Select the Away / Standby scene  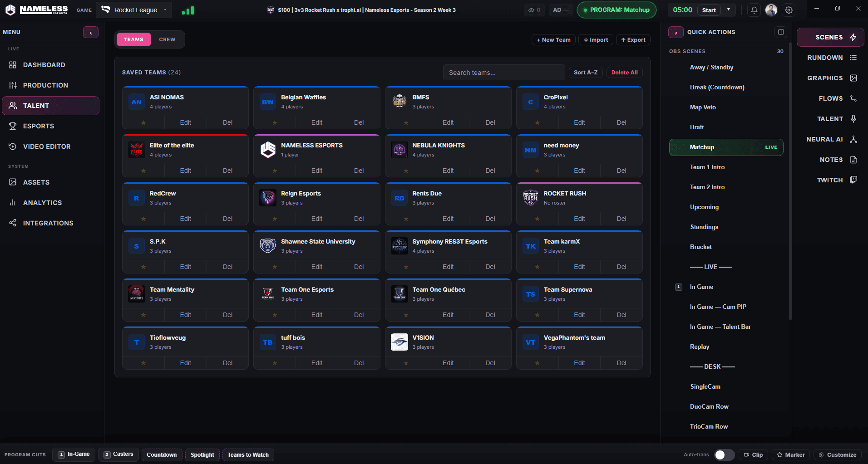[x=726, y=67]
